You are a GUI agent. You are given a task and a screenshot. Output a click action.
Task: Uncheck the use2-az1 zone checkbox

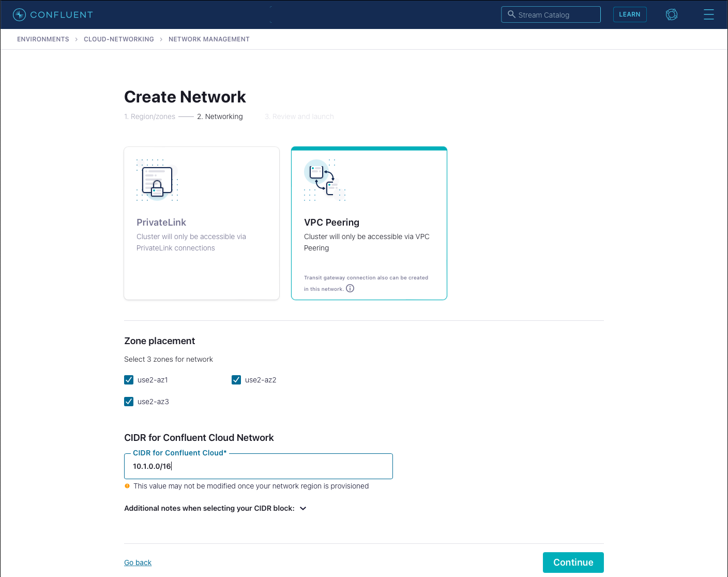[129, 380]
